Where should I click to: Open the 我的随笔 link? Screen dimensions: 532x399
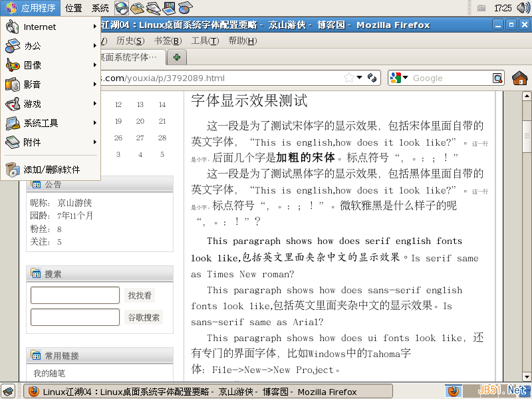point(49,373)
